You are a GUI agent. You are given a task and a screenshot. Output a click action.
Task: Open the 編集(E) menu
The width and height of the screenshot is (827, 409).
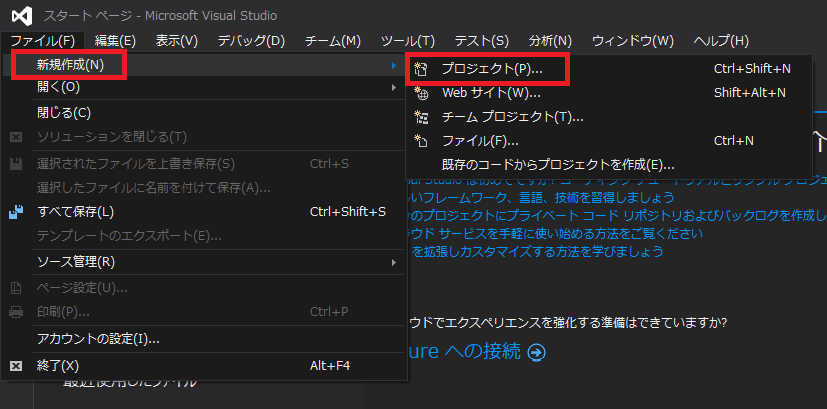[x=116, y=41]
